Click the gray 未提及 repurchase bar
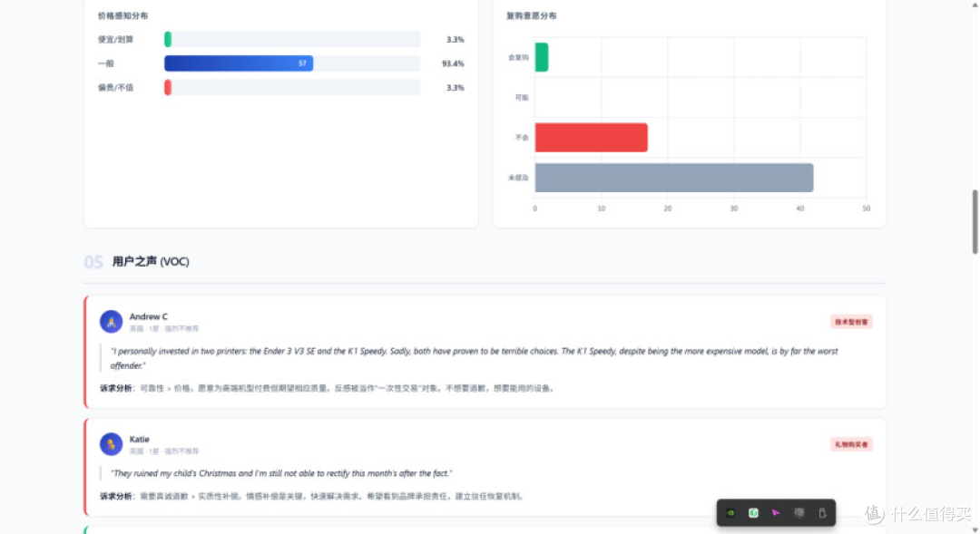This screenshot has width=980, height=534. pos(673,178)
